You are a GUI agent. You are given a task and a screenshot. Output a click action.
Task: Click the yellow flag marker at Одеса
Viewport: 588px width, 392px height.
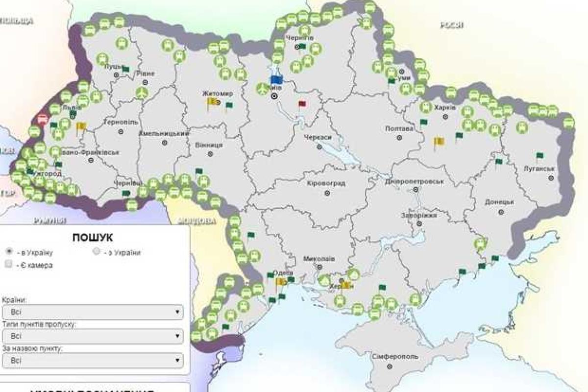pyautogui.click(x=281, y=282)
